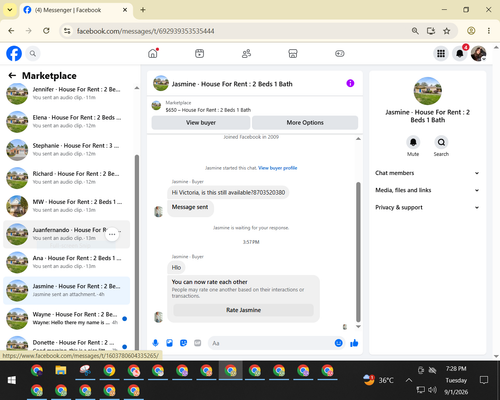The height and width of the screenshot is (400, 500).
Task: Click Chrome profile avatar icon
Action: pos(471,31)
